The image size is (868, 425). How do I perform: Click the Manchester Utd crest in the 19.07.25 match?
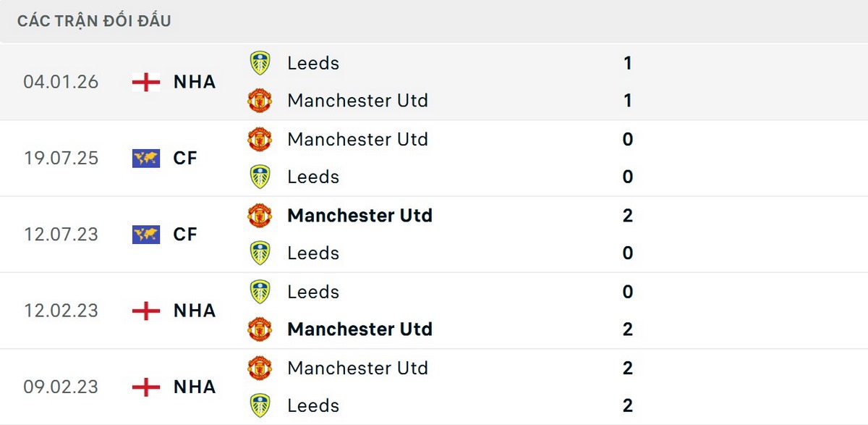(x=259, y=139)
